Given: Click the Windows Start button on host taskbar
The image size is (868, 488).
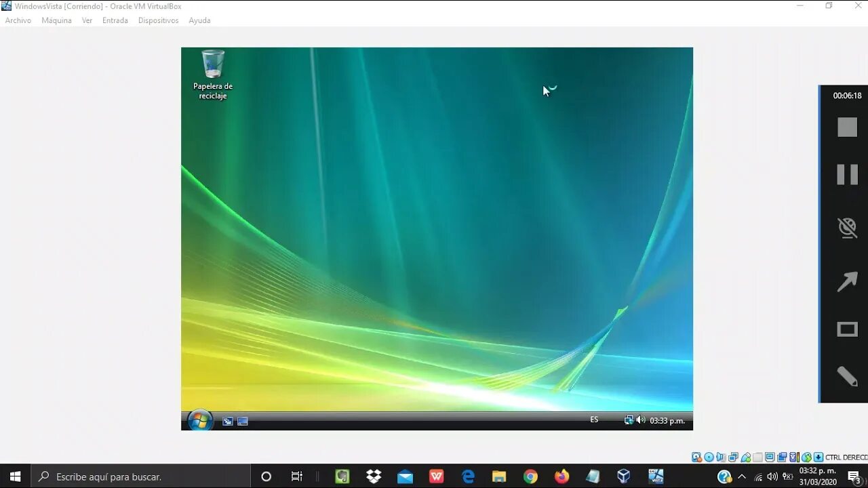Looking at the screenshot, I should pyautogui.click(x=14, y=476).
